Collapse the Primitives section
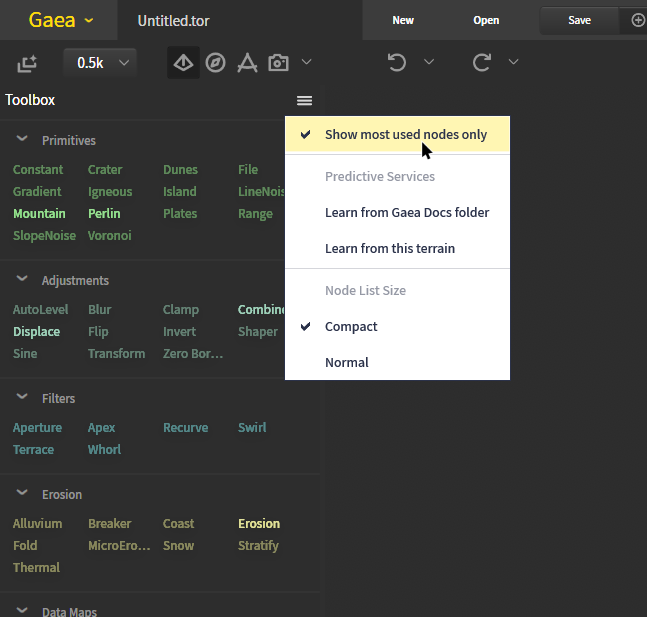647x617 pixels. [22, 140]
